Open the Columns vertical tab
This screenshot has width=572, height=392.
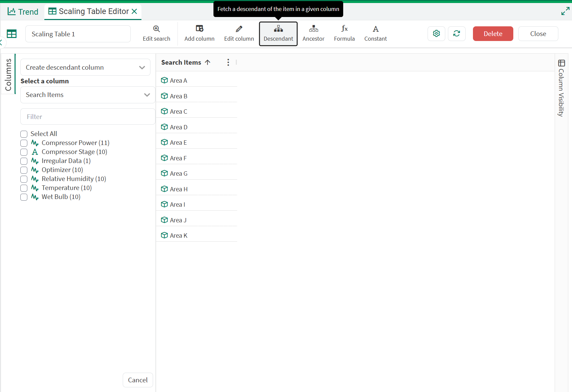8,74
